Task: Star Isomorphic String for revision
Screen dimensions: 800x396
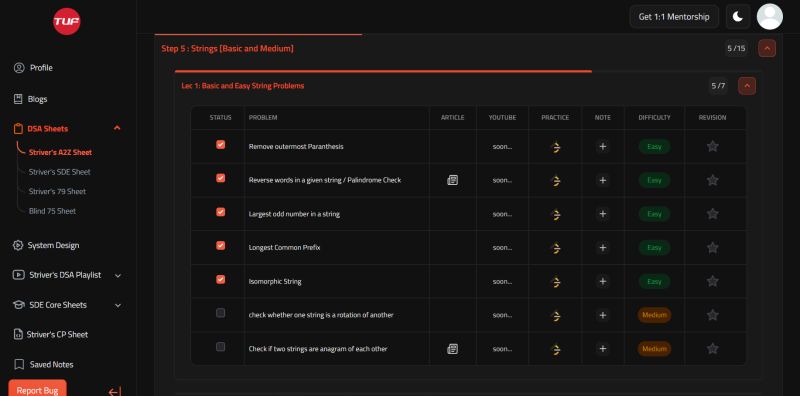Action: (713, 281)
